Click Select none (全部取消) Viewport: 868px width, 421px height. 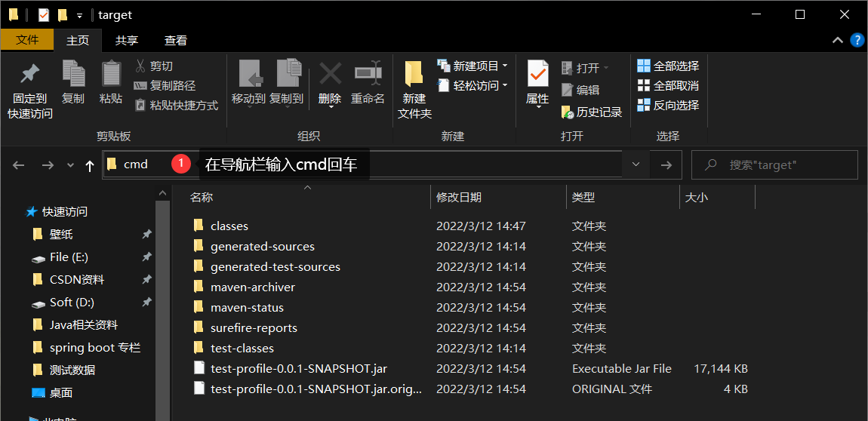tap(668, 86)
